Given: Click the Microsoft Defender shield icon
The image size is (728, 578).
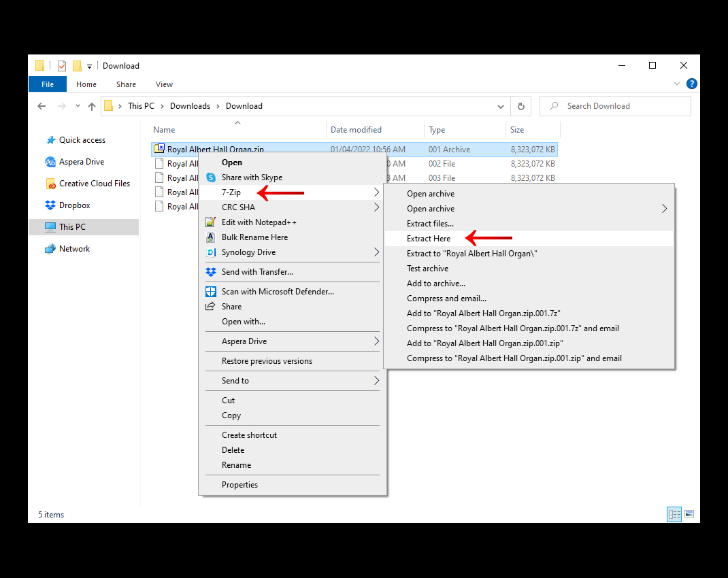Looking at the screenshot, I should [211, 292].
